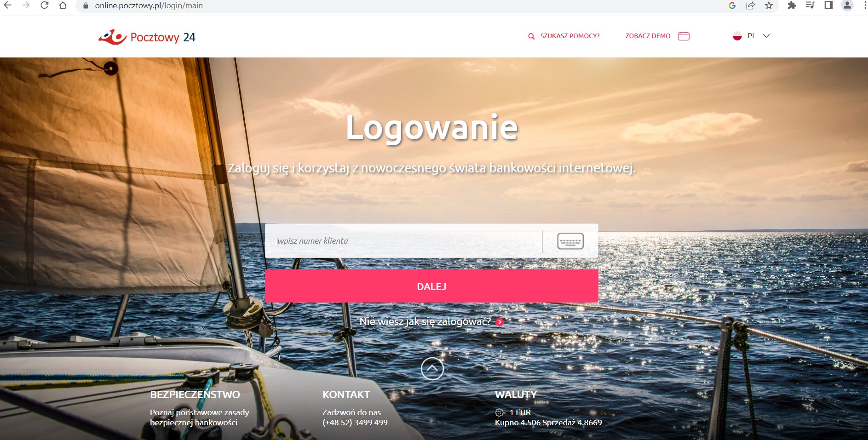Click the card icon beside Zobacz Demo
Viewport: 868px width, 440px height.
pos(684,36)
